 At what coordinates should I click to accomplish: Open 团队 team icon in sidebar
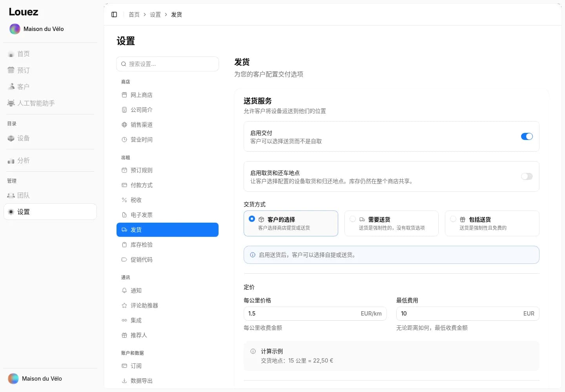pos(11,195)
